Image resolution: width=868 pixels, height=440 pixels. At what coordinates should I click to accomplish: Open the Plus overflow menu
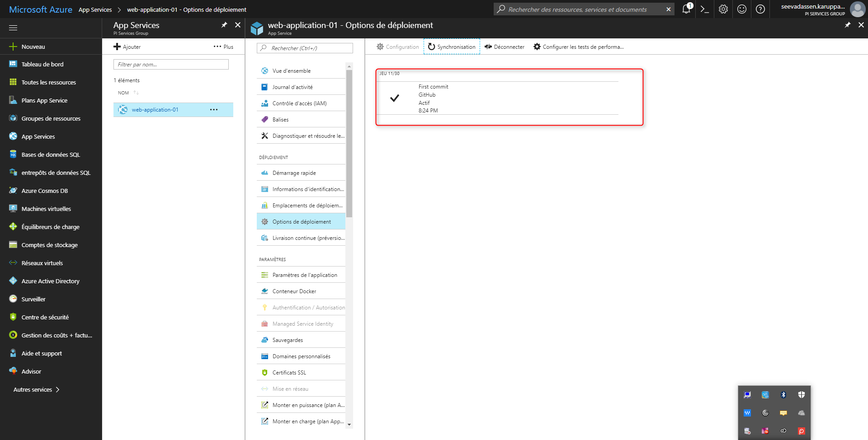pyautogui.click(x=224, y=47)
